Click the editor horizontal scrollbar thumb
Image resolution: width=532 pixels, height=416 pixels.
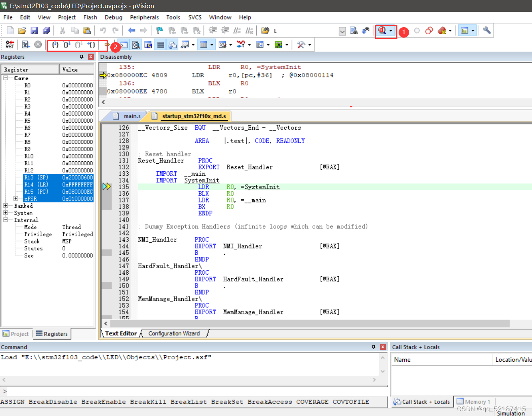(x=310, y=323)
